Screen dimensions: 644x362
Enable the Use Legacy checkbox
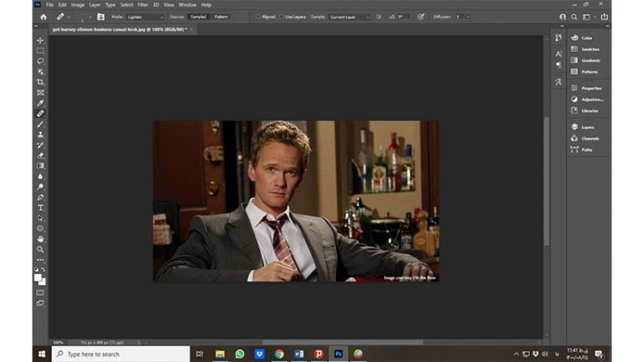282,17
